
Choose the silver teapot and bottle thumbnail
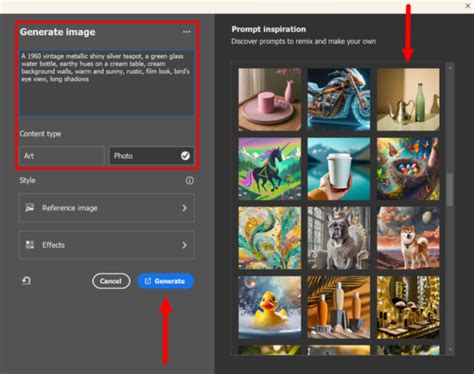(x=408, y=99)
